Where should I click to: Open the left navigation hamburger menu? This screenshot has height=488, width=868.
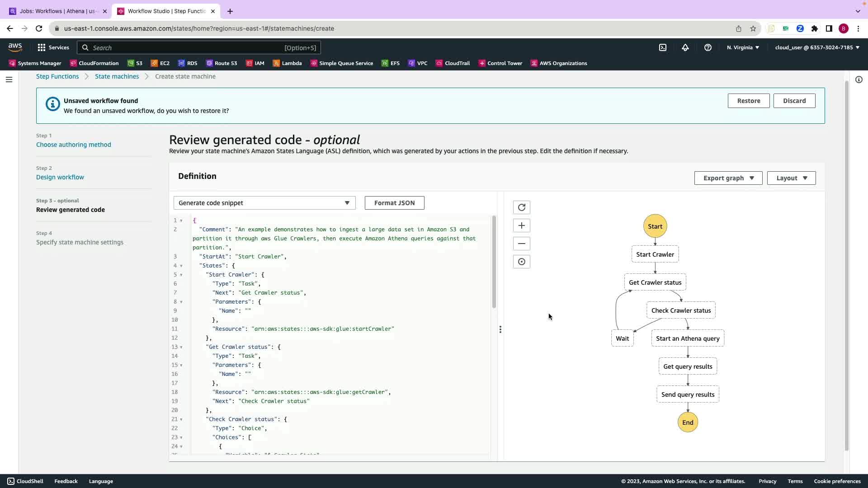click(9, 80)
